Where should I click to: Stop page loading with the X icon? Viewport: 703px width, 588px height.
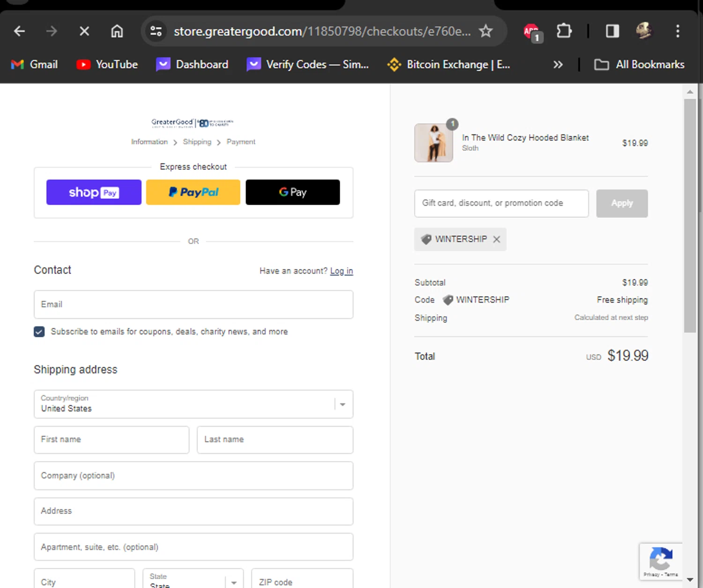pos(84,31)
